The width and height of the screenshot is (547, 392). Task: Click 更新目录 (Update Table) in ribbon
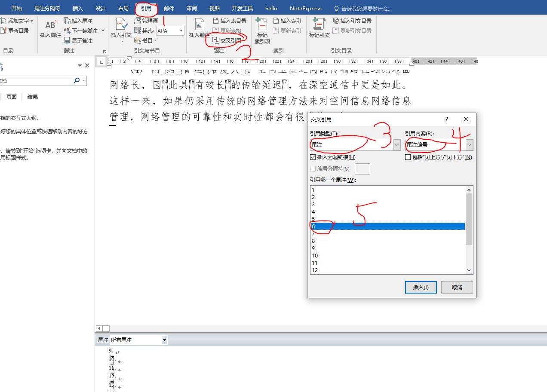point(15,31)
